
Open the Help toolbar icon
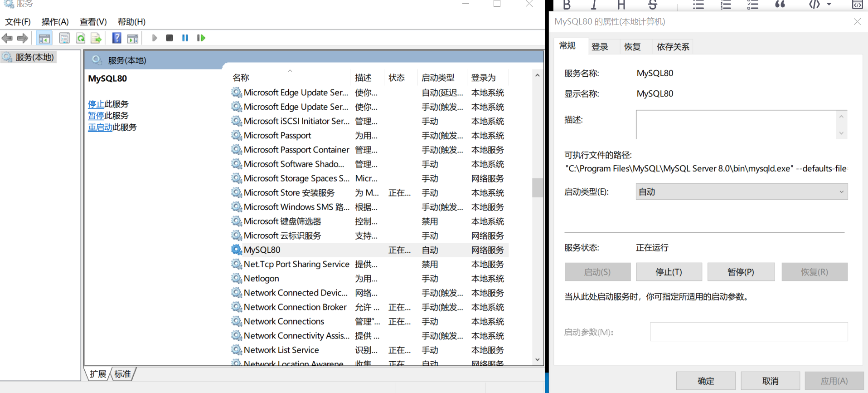pos(116,38)
